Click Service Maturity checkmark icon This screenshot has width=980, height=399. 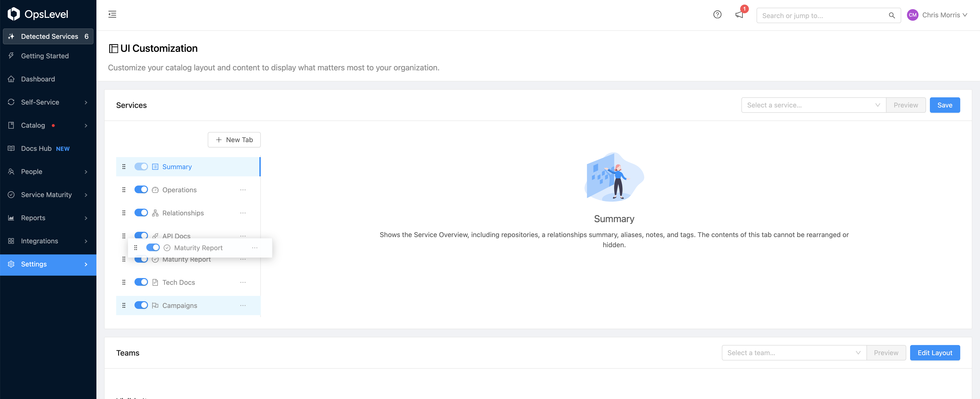(11, 195)
